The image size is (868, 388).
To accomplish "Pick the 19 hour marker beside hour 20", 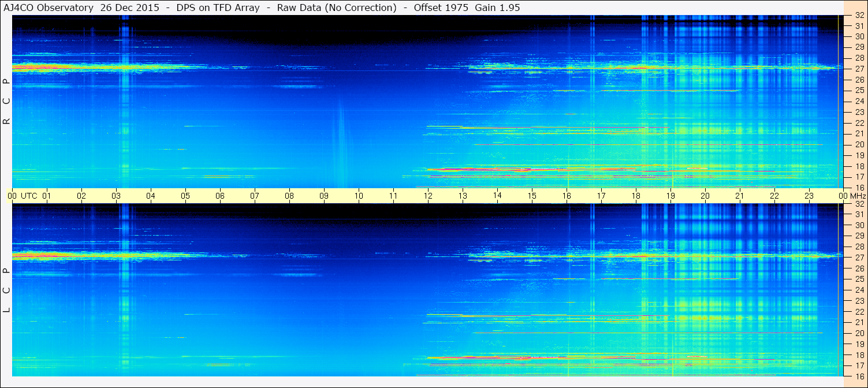I will [x=670, y=196].
